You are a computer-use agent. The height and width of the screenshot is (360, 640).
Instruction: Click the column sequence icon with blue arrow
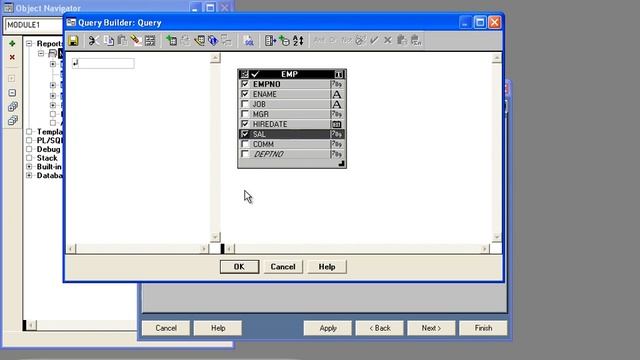(x=270, y=40)
